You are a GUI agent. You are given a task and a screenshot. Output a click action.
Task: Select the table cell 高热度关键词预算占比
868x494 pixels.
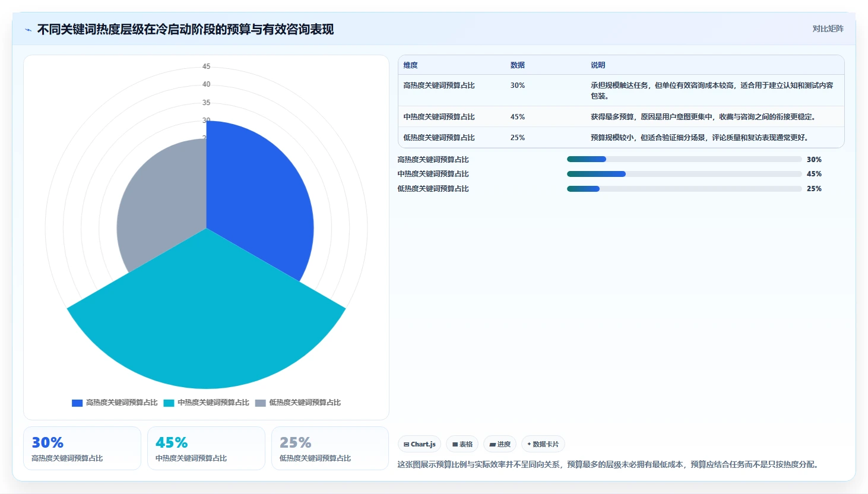click(439, 85)
